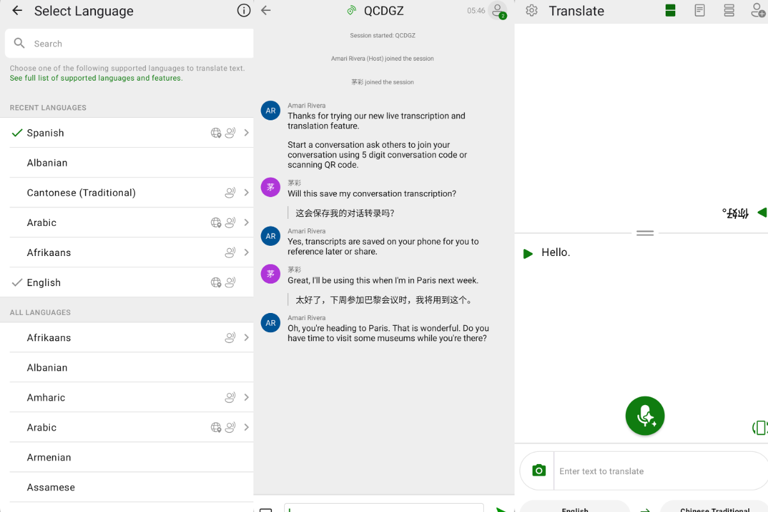This screenshot has width=768, height=512.
Task: Open participants list in QCDGZ session
Action: point(497,11)
